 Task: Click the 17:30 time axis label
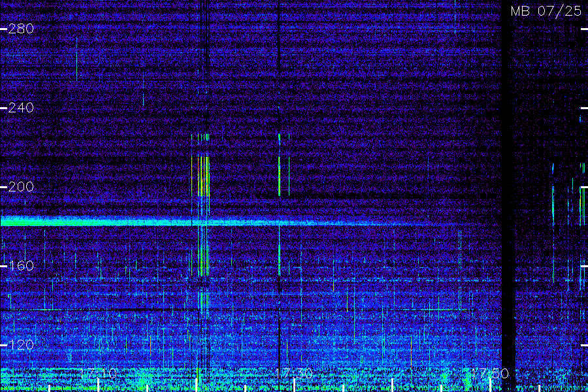tap(294, 374)
